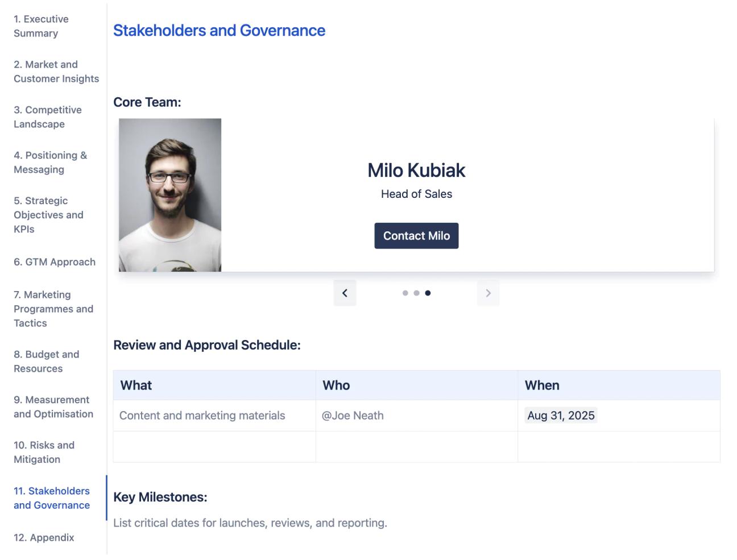Click Milo Kubiak's profile photo
The height and width of the screenshot is (560, 737).
[x=169, y=194]
